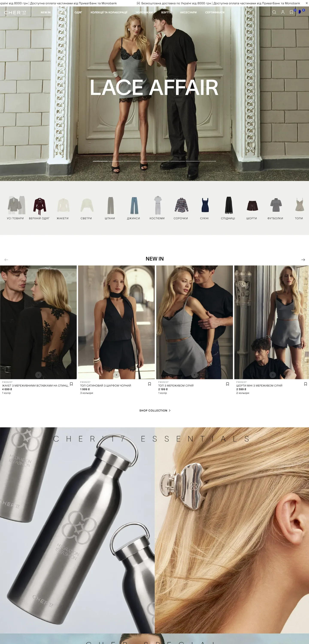Open the СЕРТИФІКАТИ menu item
Screen dimensions: 309x644
point(215,12)
